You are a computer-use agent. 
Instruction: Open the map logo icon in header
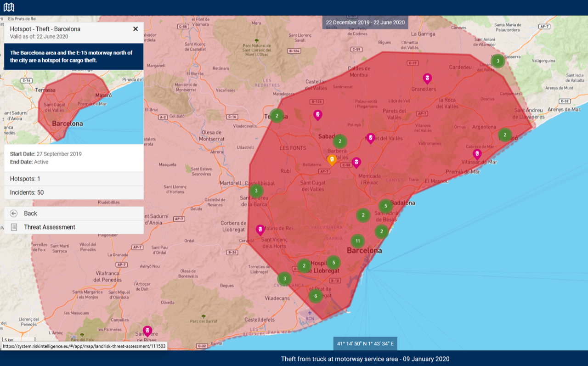click(x=9, y=7)
